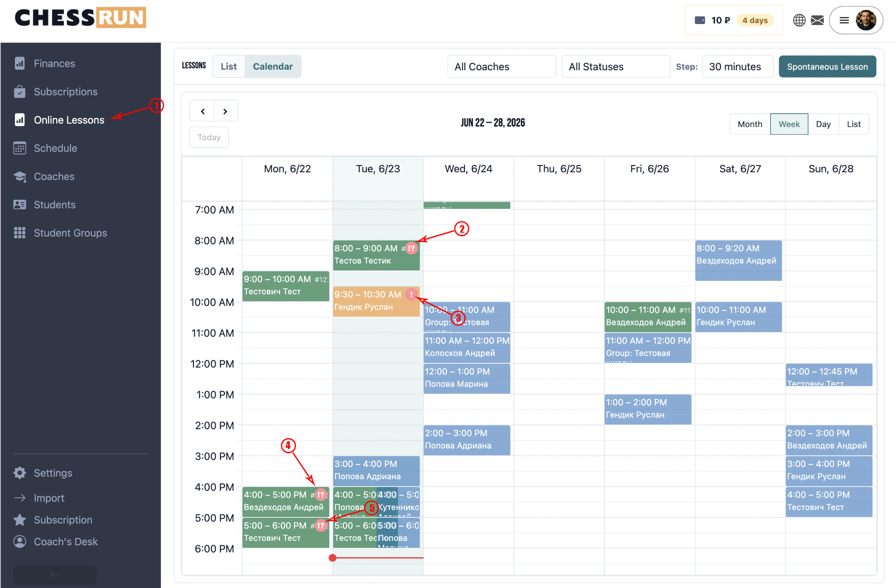Open the Schedule calendar icon
This screenshot has width=896, height=588.
click(x=20, y=148)
